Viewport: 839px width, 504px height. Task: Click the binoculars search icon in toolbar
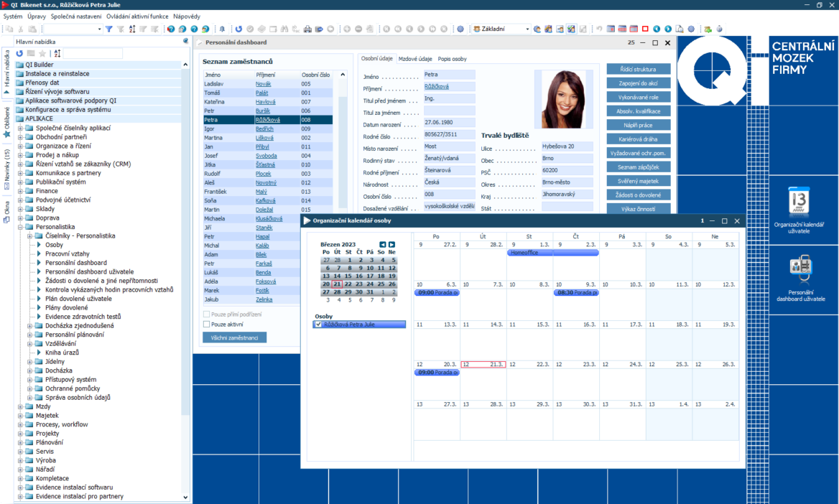point(284,29)
